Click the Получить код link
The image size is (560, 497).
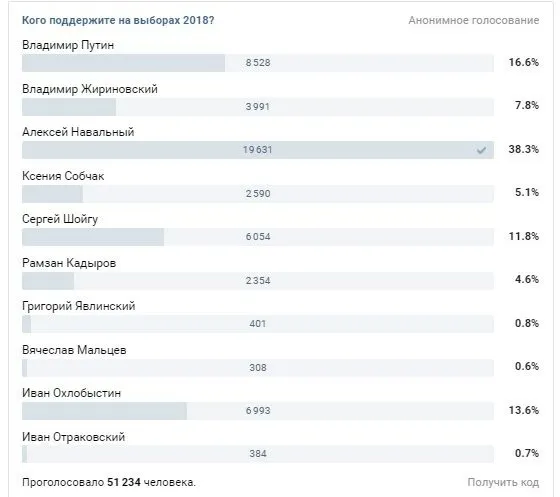[503, 482]
